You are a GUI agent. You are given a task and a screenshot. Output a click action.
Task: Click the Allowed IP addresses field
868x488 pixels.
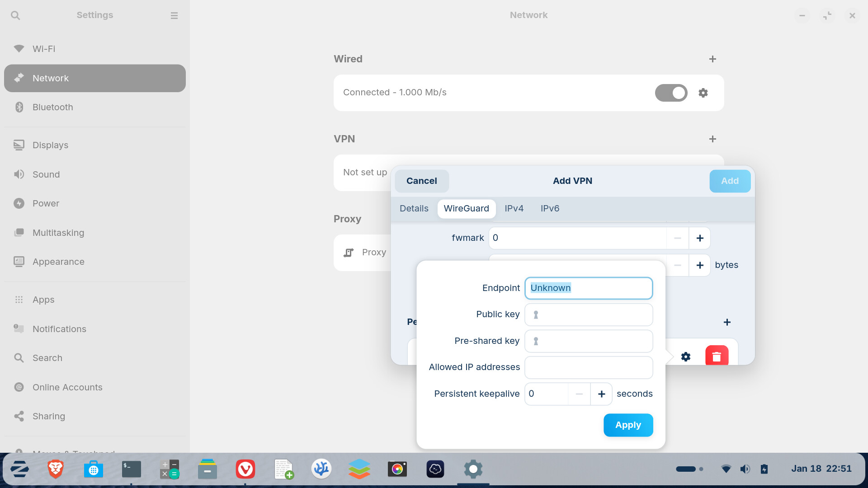[x=588, y=367]
